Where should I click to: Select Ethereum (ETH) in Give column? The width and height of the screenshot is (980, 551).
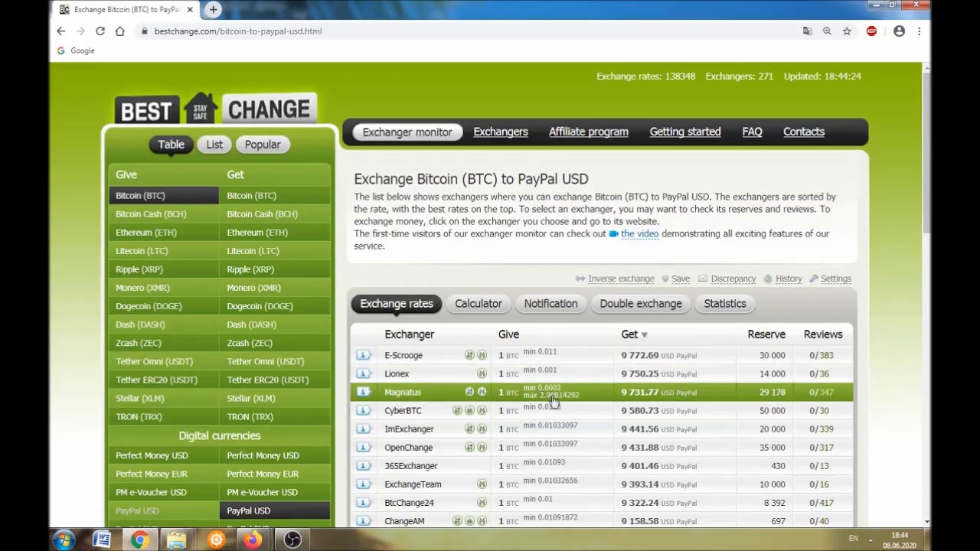tap(163, 233)
